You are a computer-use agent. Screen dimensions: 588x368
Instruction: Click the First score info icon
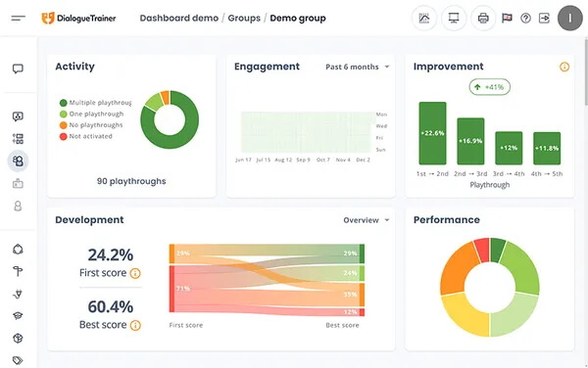pyautogui.click(x=135, y=274)
